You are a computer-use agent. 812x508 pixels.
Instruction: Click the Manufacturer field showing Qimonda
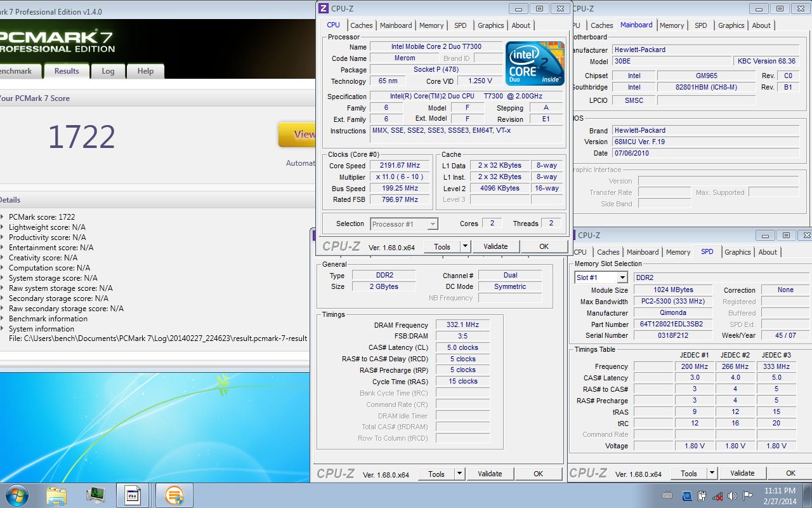pos(672,312)
